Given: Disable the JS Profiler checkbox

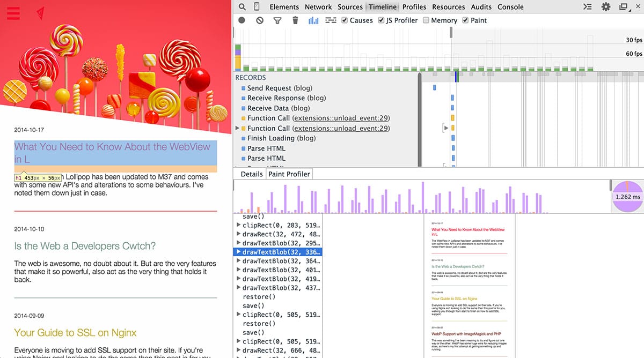Looking at the screenshot, I should tap(381, 20).
